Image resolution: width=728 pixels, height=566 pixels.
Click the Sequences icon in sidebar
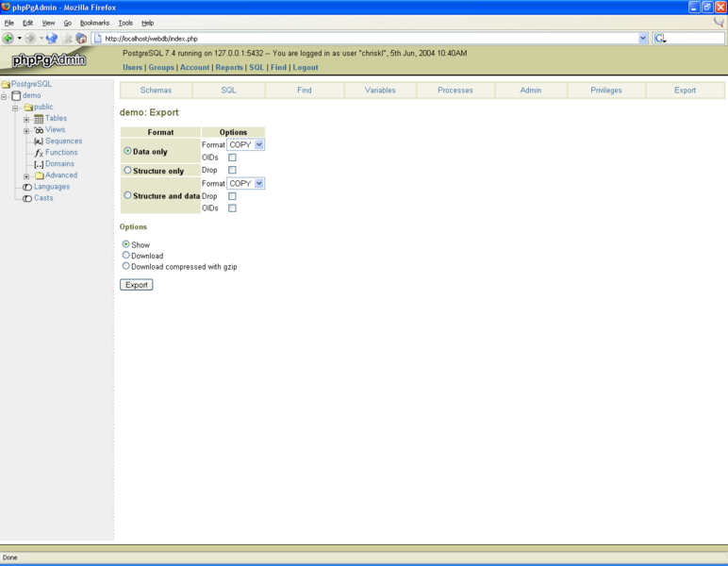pos(39,141)
